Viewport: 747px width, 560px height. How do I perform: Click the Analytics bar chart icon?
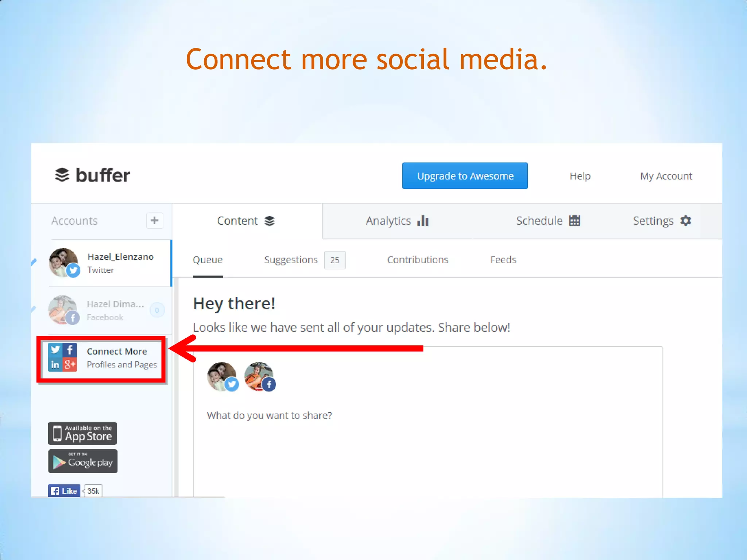tap(423, 221)
